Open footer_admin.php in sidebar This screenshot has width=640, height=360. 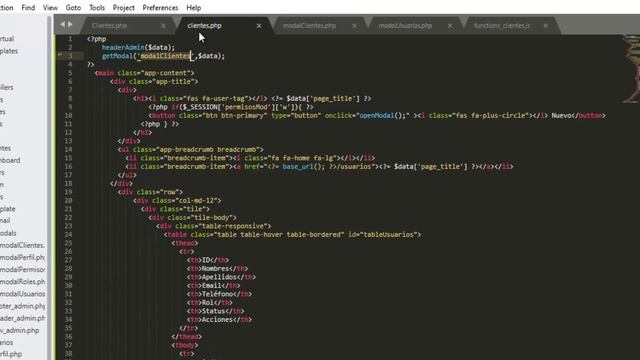(22, 306)
